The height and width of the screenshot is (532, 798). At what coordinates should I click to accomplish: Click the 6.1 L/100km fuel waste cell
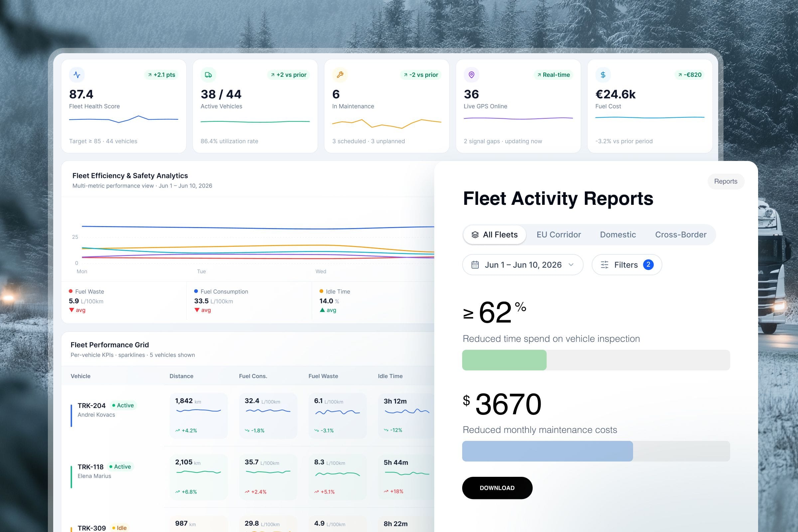click(x=337, y=416)
